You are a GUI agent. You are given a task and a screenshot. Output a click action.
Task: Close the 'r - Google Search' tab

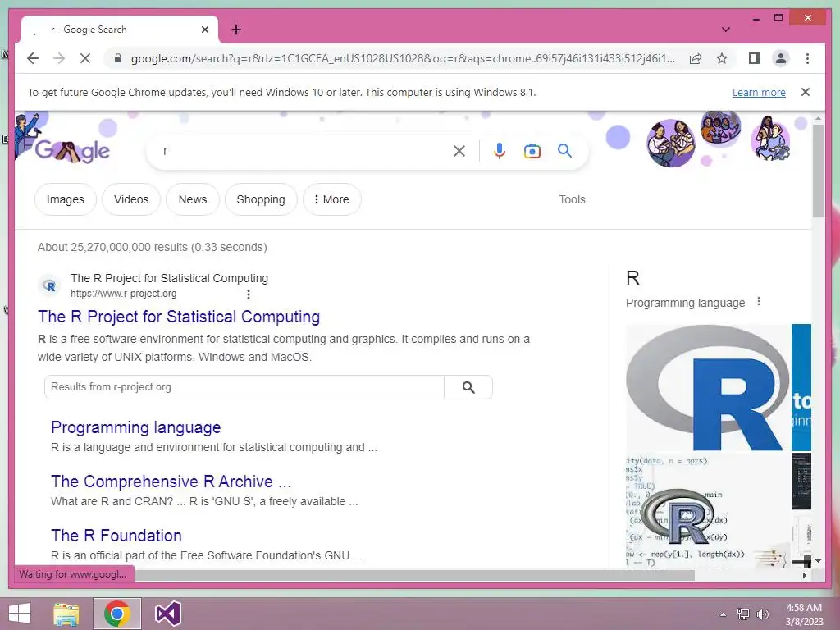[204, 30]
